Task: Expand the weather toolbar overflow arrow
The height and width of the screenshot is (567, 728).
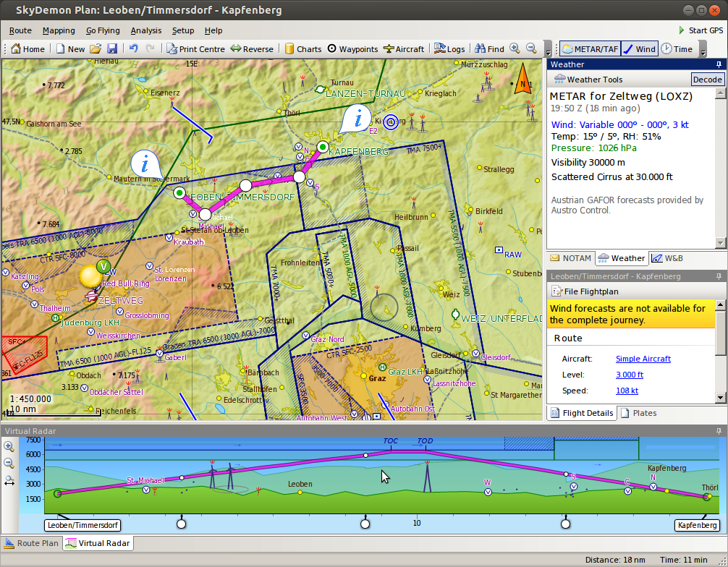Action: [703, 50]
